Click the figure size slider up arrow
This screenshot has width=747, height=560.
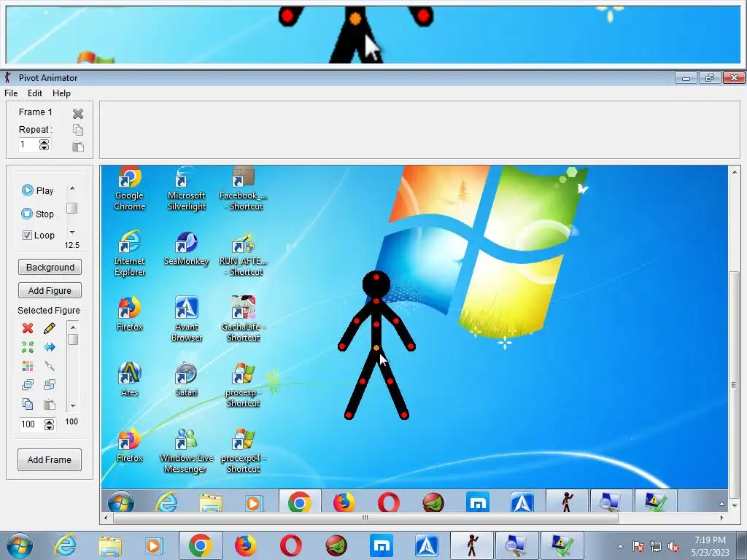(x=73, y=327)
